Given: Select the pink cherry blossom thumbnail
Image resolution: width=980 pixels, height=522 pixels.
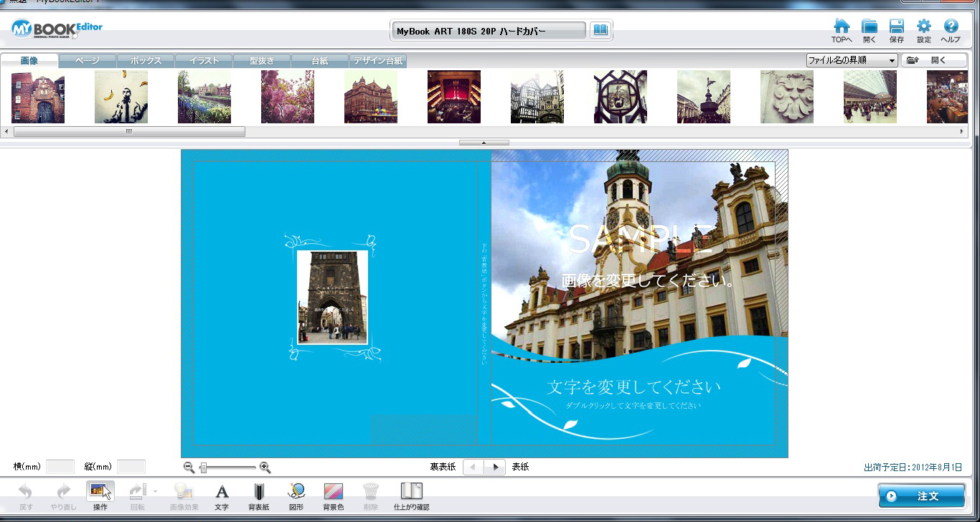Looking at the screenshot, I should click(287, 97).
